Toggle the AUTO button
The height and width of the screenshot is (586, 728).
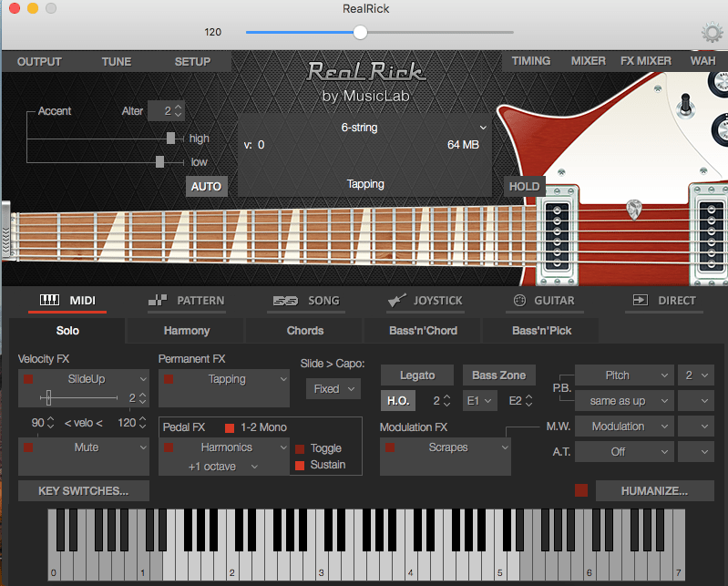(206, 186)
